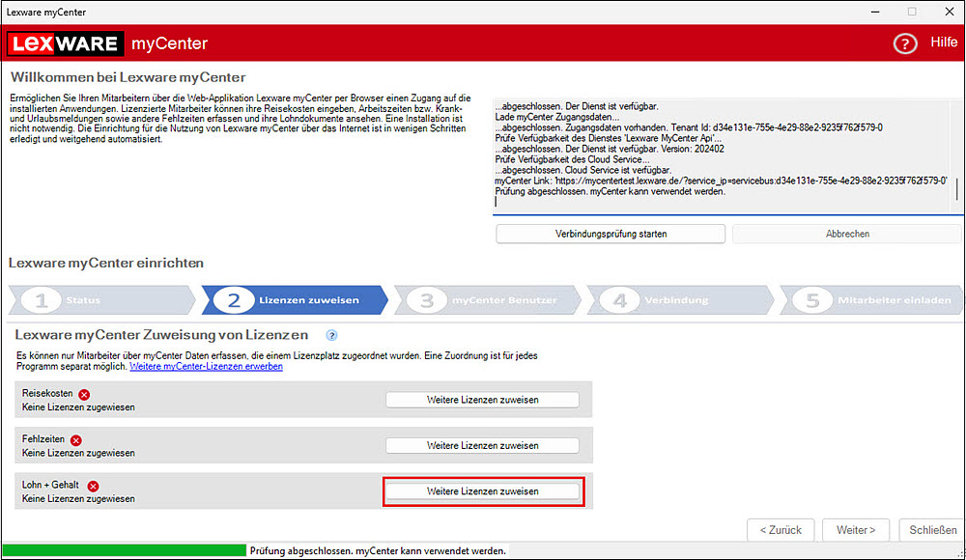Jump to step 3 myCenter Benutzer
966x560 pixels.
(x=487, y=300)
